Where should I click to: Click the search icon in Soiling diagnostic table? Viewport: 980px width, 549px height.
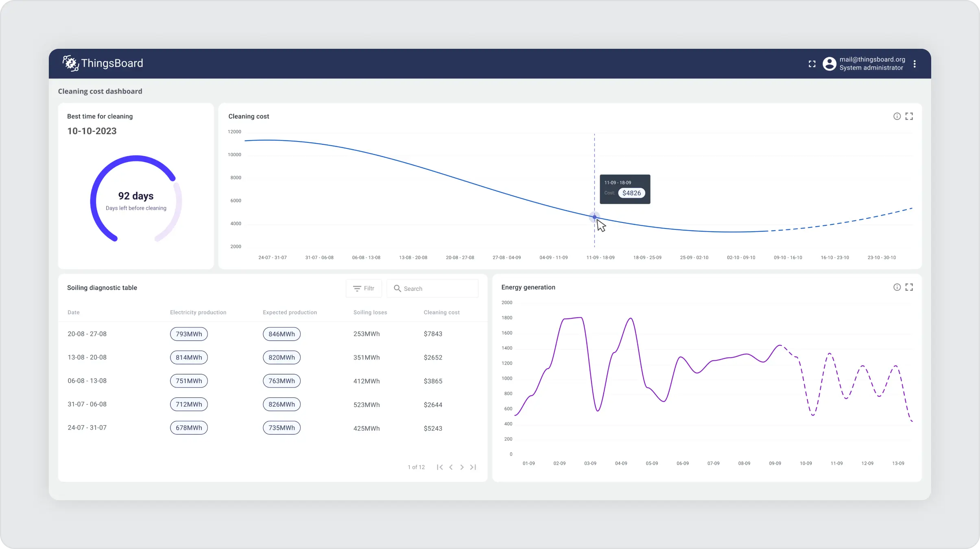(x=398, y=288)
